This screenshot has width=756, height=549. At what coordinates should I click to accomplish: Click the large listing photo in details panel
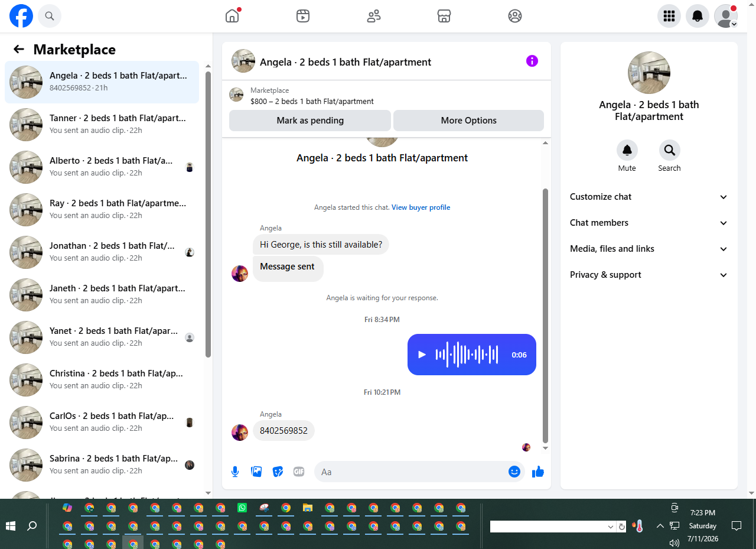[649, 73]
